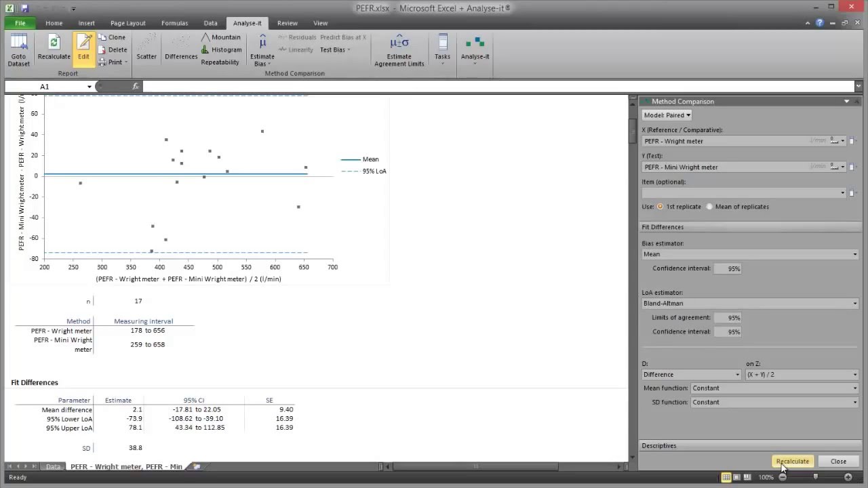Expand the Y Test variable dropdown
868x488 pixels.
[x=843, y=167]
